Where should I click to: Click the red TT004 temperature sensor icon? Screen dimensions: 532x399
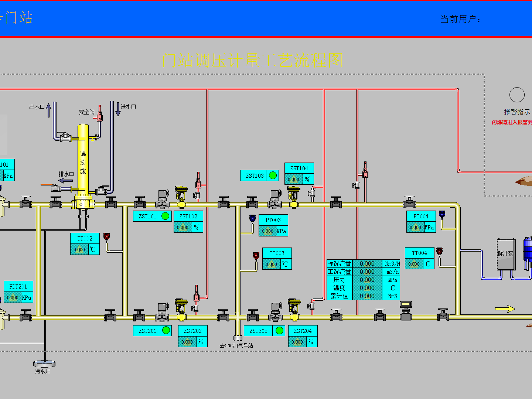pyautogui.click(x=439, y=251)
